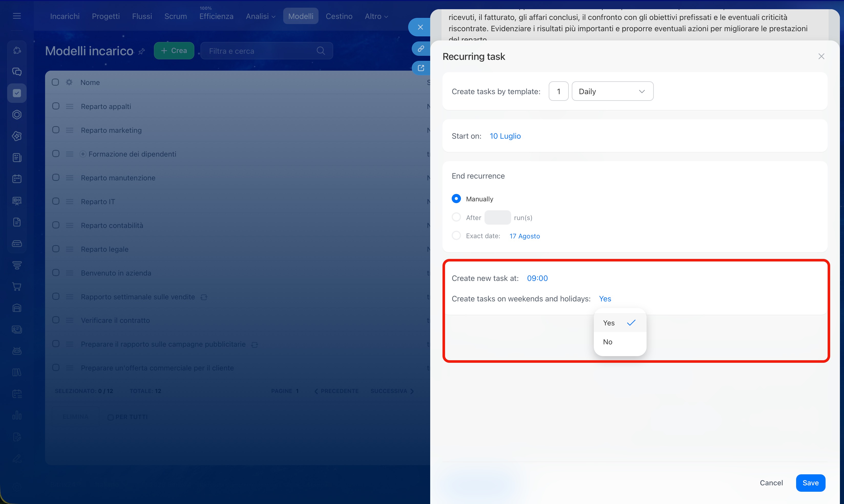This screenshot has width=844, height=504.
Task: Select the After run(s) radio button
Action: pyautogui.click(x=456, y=217)
